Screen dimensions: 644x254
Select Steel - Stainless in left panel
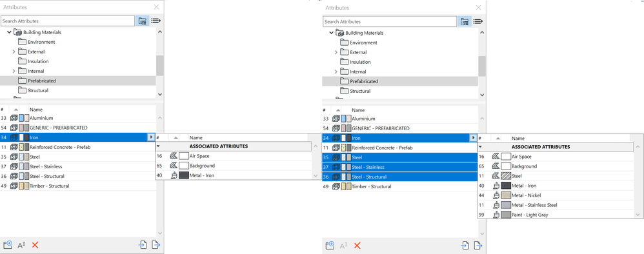click(78, 166)
